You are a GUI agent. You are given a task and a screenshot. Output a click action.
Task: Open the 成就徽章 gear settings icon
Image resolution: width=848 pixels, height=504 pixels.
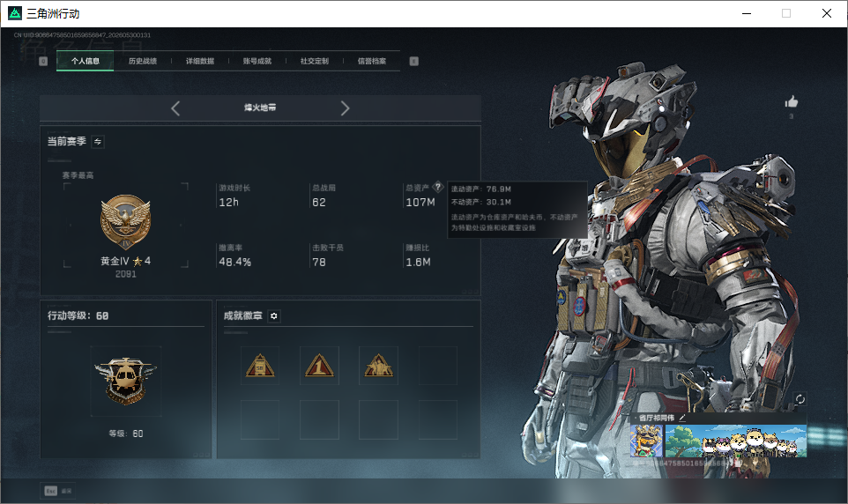[x=273, y=315]
